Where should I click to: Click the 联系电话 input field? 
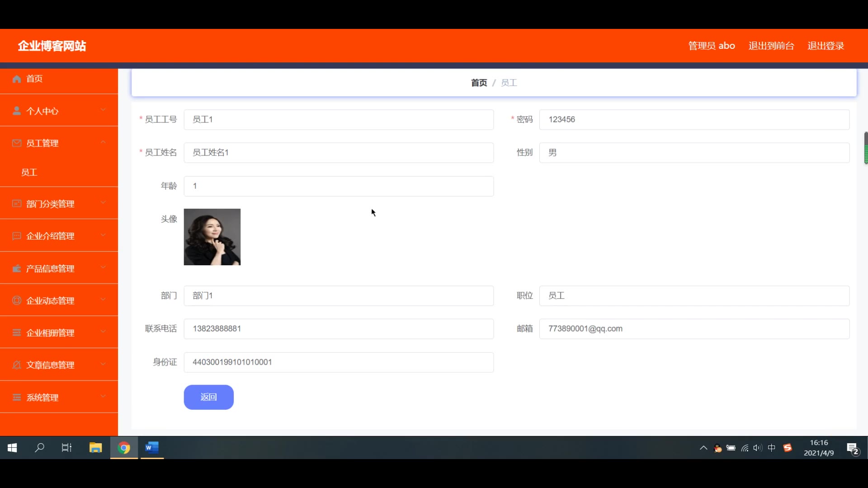[x=338, y=329]
